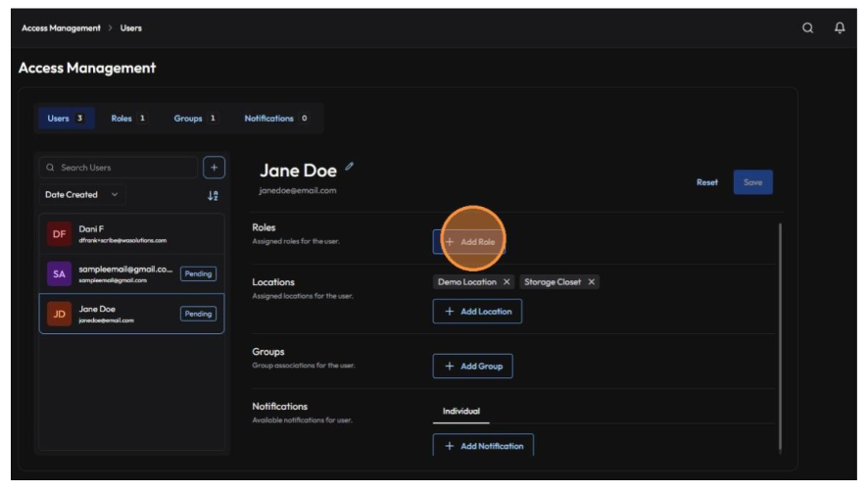The image size is (868, 493).
Task: Open the search icon in top bar
Action: tap(807, 27)
